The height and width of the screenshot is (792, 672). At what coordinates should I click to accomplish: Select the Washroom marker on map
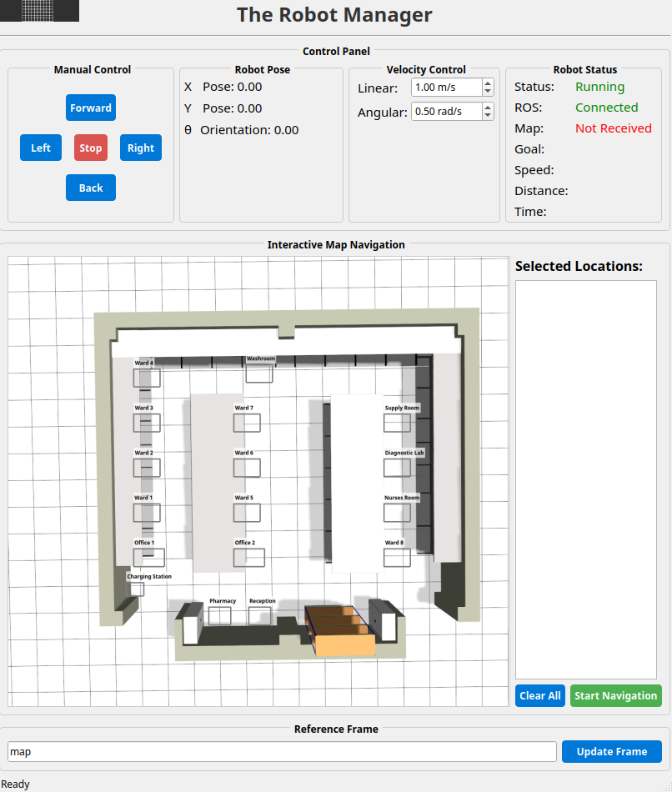259,373
